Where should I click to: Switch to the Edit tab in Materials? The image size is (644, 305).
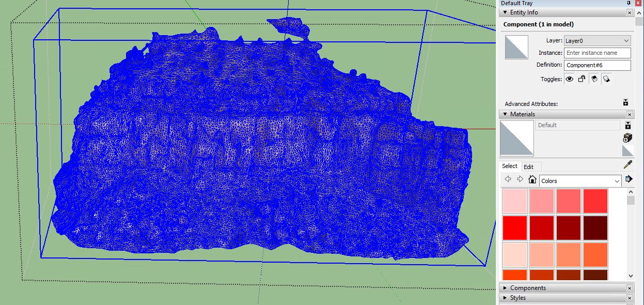(x=528, y=166)
